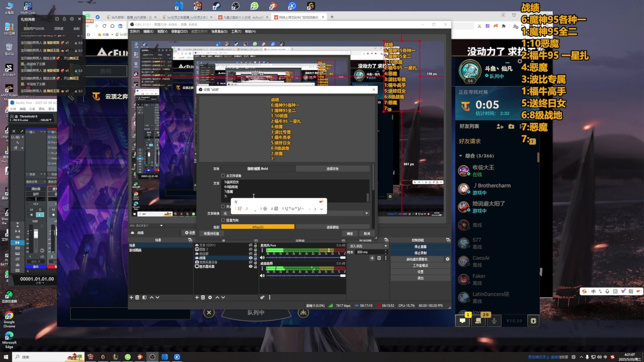Screen dimensions: 644x362
Task: Open League bug report icon
Action: point(533,321)
